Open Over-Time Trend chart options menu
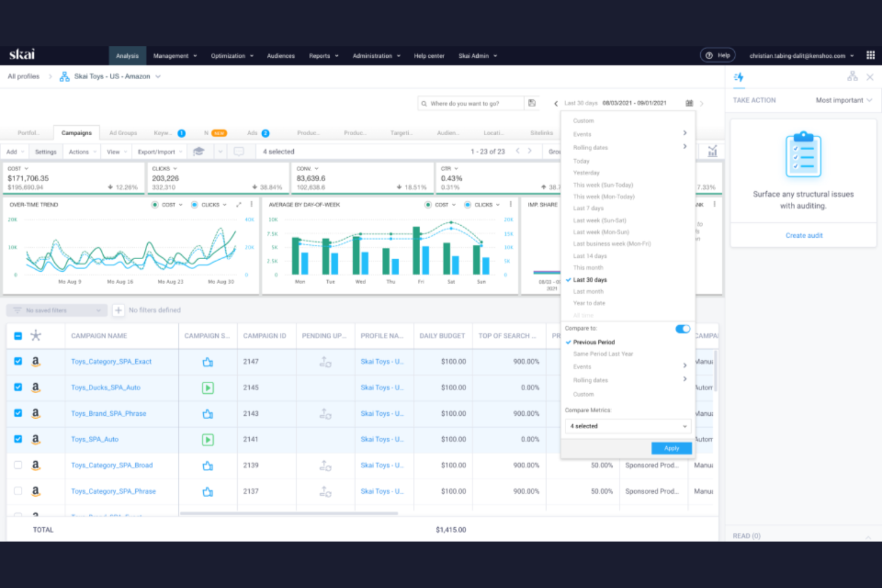 click(251, 205)
